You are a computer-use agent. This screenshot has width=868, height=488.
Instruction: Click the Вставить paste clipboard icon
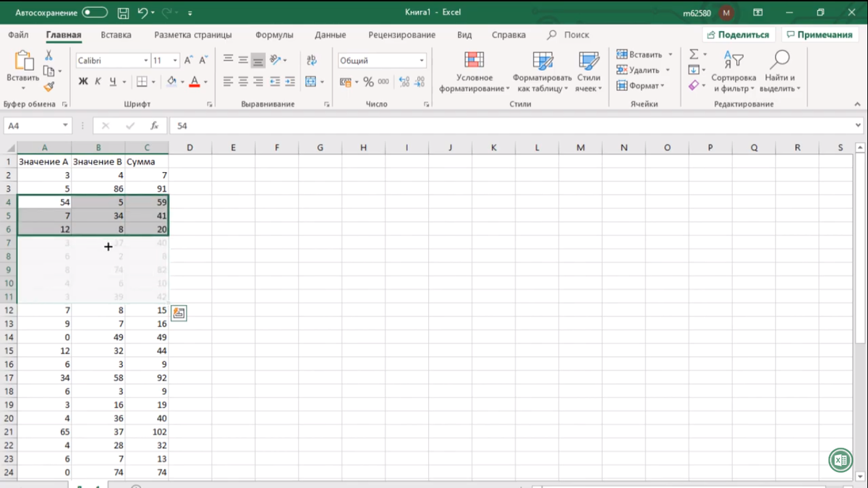click(x=23, y=61)
